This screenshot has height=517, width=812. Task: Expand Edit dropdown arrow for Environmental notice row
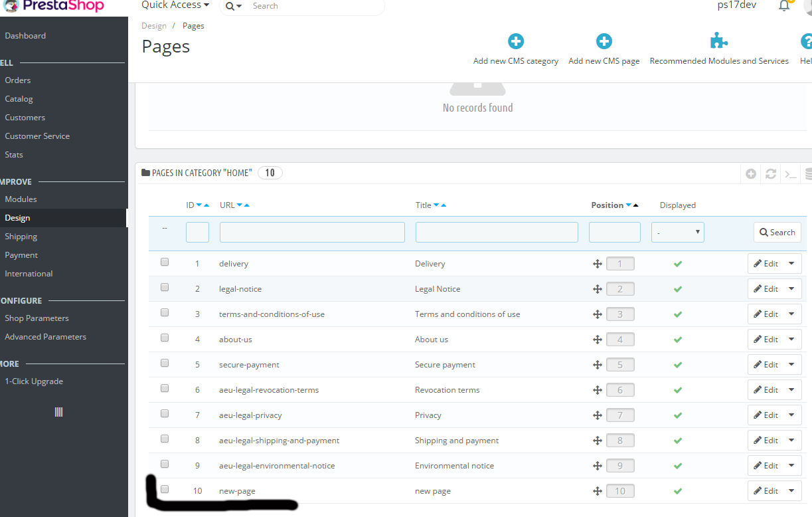(791, 466)
